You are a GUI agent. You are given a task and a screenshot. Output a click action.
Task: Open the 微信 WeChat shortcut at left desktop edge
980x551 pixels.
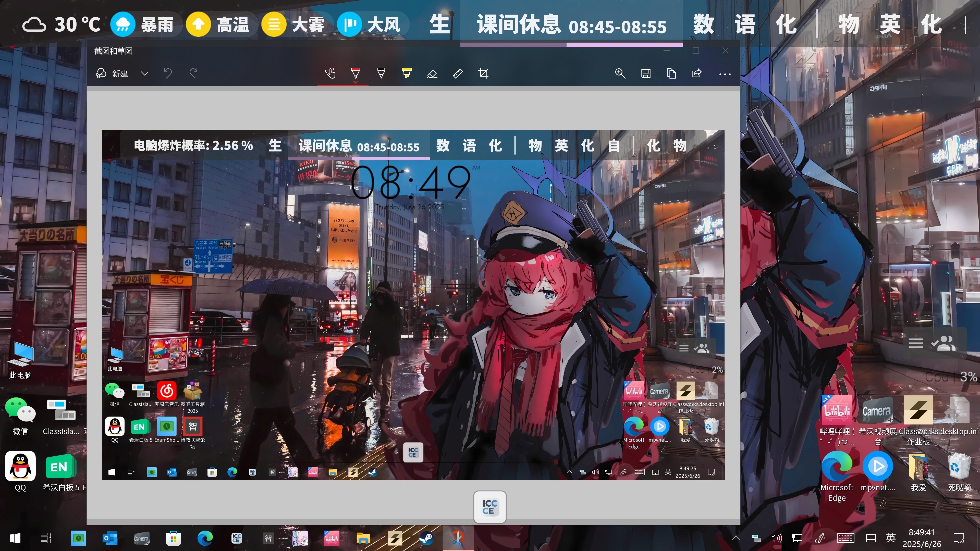click(x=20, y=416)
